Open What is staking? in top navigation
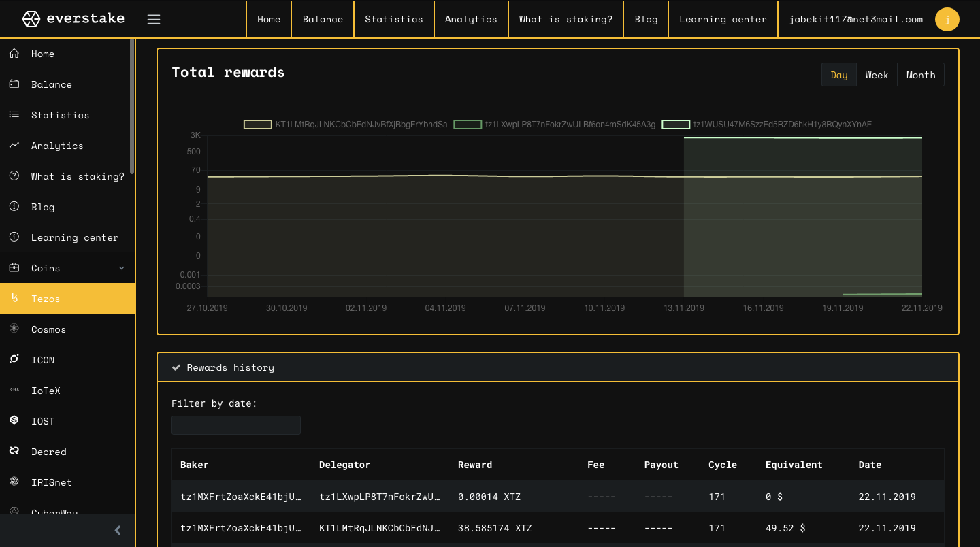Screen dimensions: 980x547 566,19
